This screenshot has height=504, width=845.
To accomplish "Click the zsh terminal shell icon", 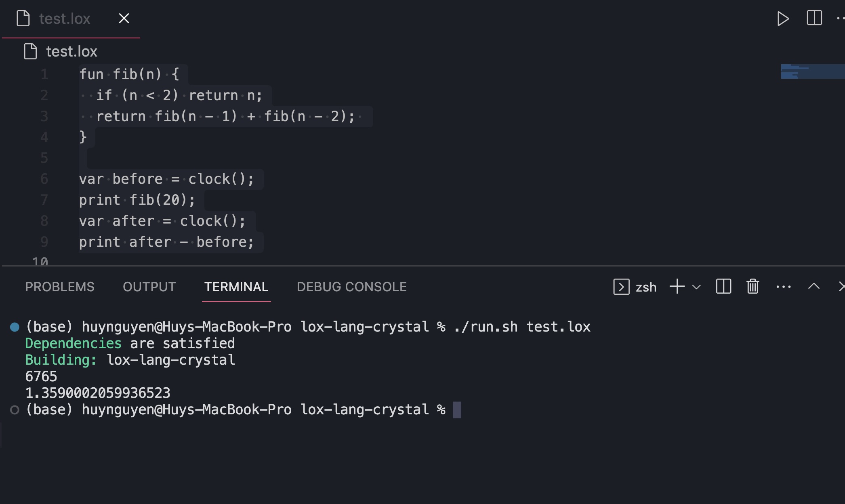I will pyautogui.click(x=621, y=287).
